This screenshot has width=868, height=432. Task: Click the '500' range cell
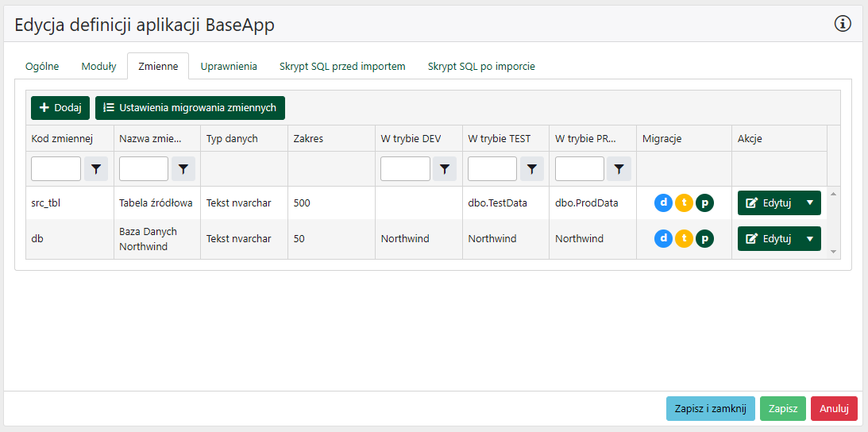(x=332, y=202)
